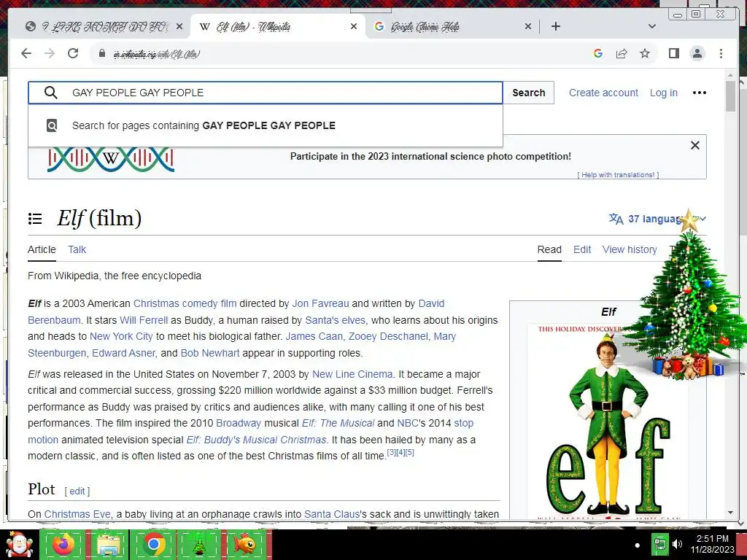Open the Bob Newhart link
The height and width of the screenshot is (560, 747).
(x=210, y=353)
